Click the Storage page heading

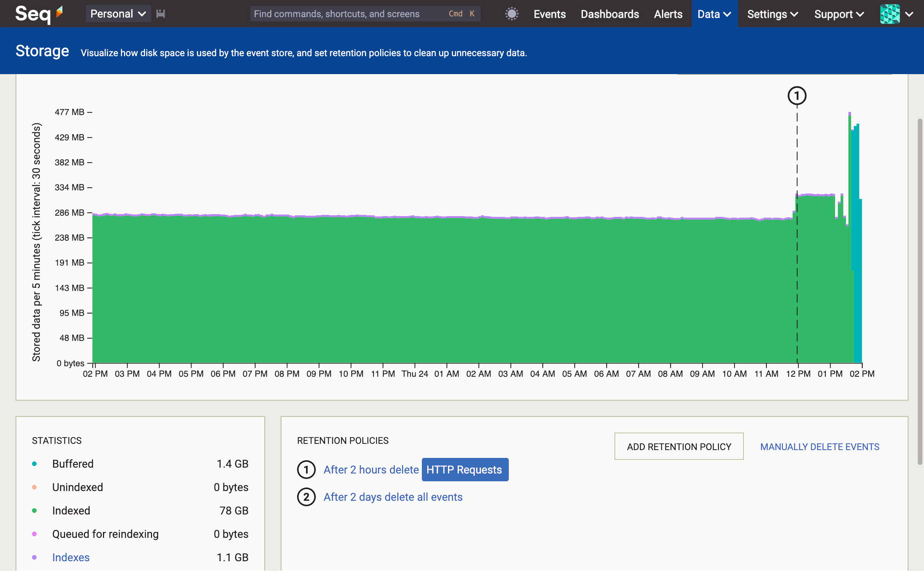(42, 51)
